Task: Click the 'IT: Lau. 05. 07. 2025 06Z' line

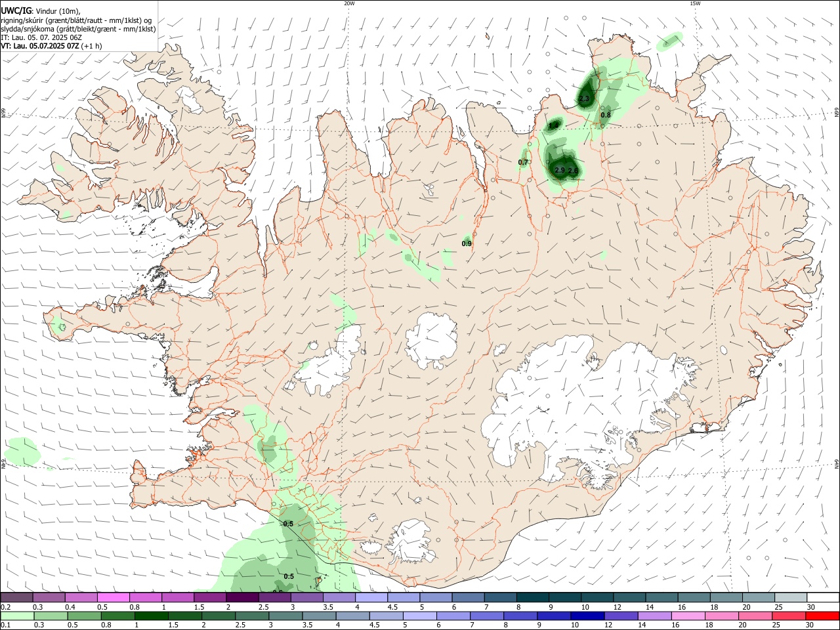Action: [41, 37]
